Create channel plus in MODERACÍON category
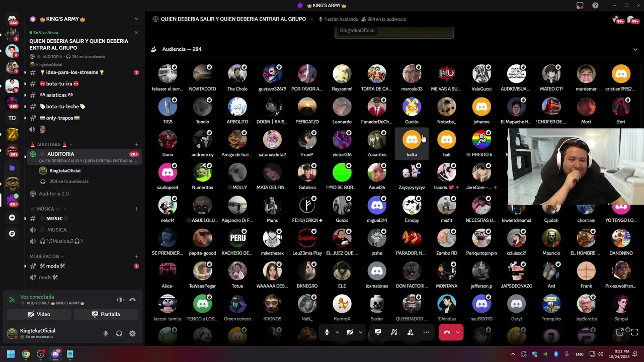Image resolution: width=644 pixels, height=362 pixels. pyautogui.click(x=136, y=256)
